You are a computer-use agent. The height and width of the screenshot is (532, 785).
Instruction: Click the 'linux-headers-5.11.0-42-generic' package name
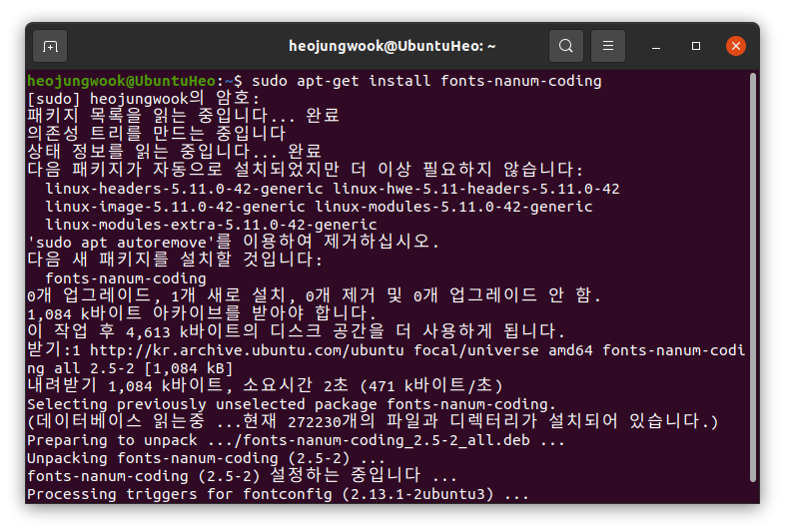point(184,189)
